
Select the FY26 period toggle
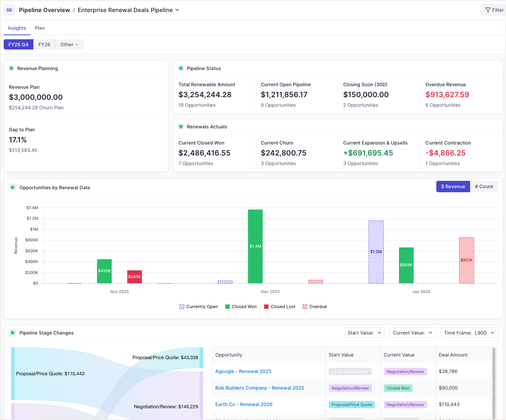point(44,44)
